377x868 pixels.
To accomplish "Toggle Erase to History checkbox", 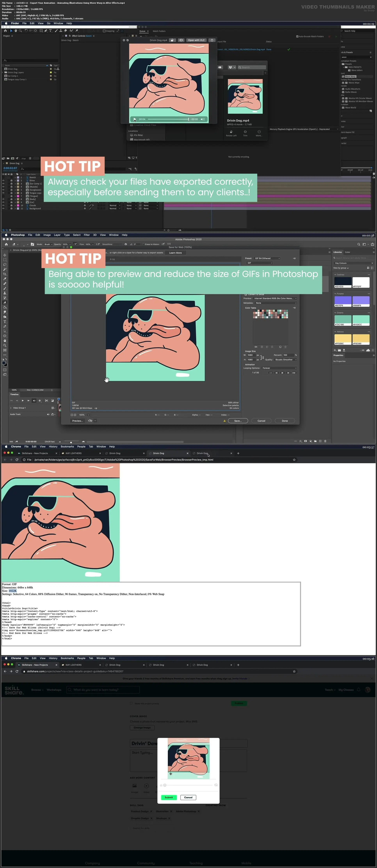I will point(143,244).
